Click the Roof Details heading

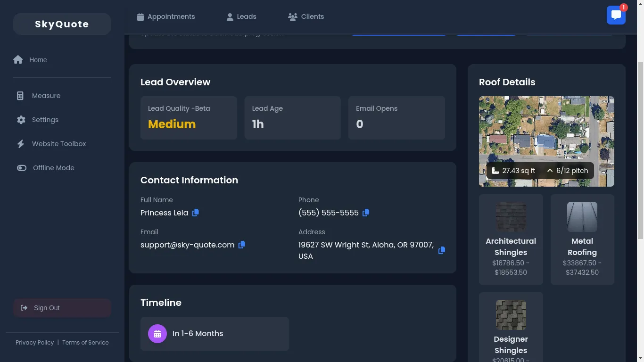pos(507,82)
